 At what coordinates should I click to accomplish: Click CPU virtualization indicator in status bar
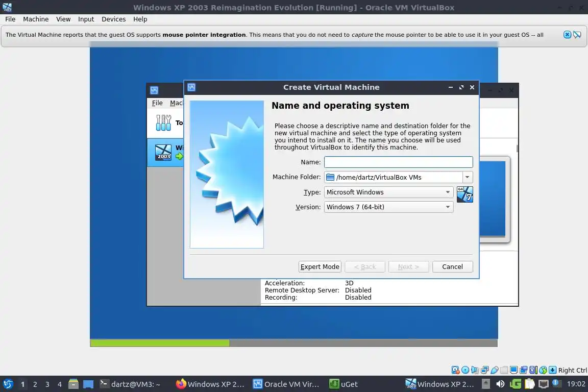click(x=533, y=370)
